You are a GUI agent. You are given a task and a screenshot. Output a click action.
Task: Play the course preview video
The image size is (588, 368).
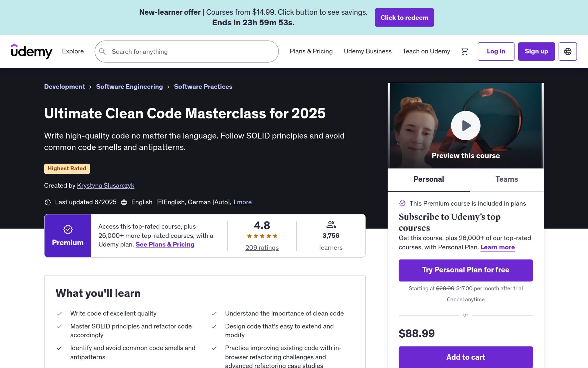(465, 126)
